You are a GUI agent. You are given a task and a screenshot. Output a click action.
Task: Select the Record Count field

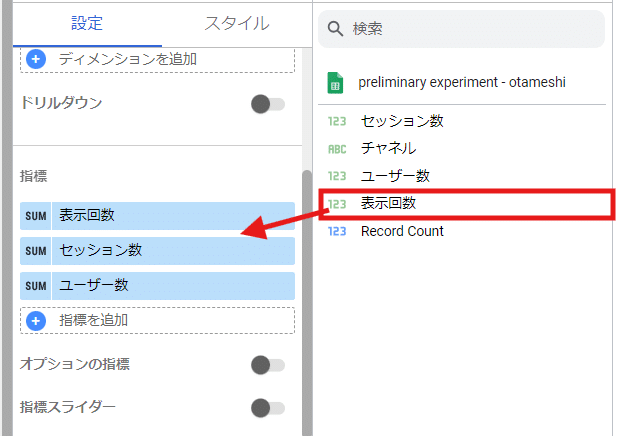click(402, 231)
